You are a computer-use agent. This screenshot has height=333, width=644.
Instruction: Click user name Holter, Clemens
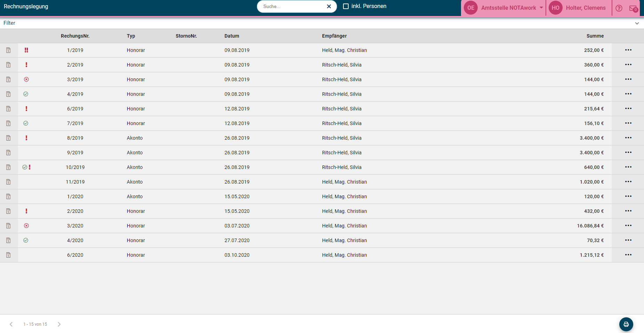pyautogui.click(x=586, y=8)
